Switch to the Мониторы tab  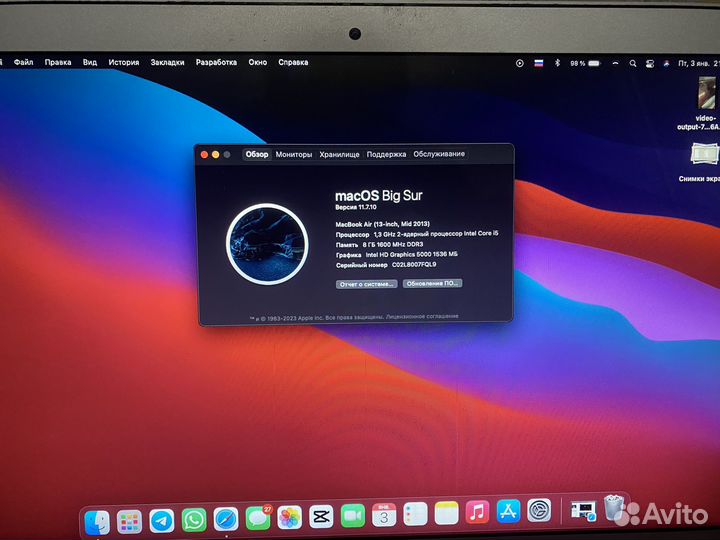293,154
